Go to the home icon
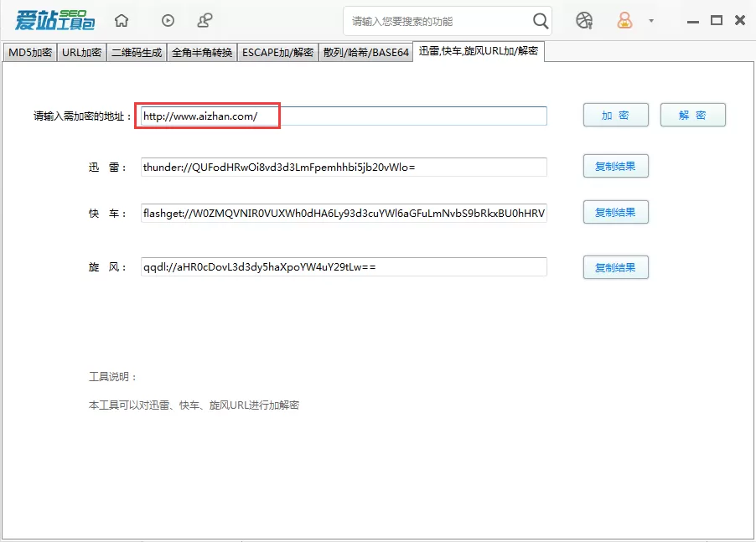Screen dimensions: 756x542 click(x=122, y=21)
